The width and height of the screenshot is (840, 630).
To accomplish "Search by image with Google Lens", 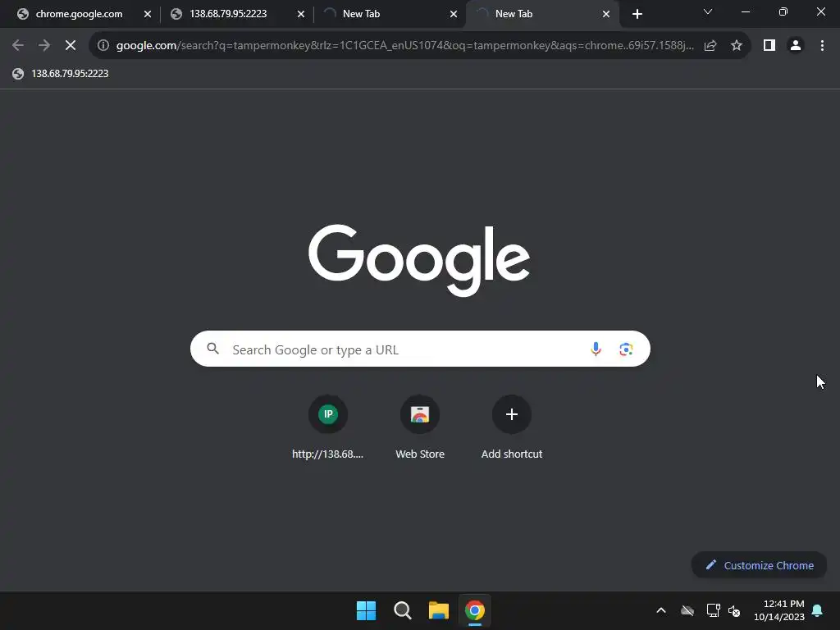I will (626, 349).
